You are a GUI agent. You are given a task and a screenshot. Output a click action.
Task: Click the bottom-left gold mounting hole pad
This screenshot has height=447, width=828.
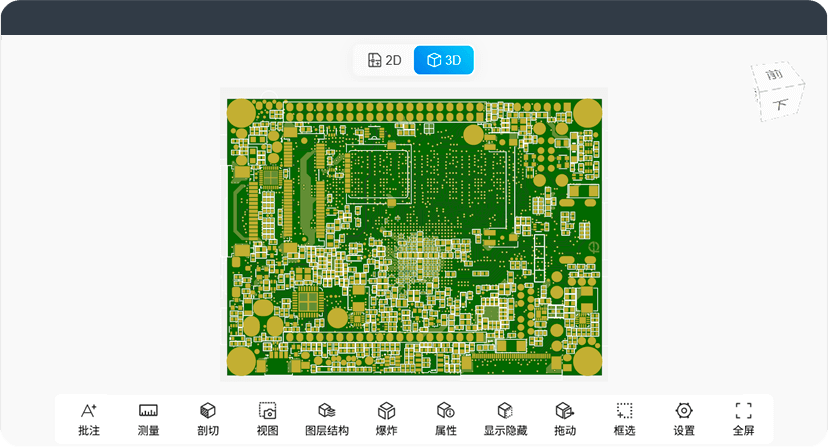coord(241,361)
